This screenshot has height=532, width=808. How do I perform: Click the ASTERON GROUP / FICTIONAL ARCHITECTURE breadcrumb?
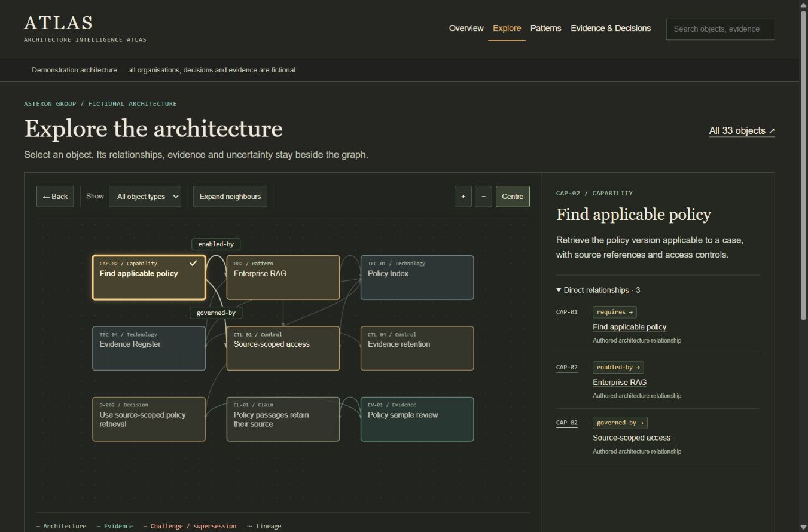(x=100, y=104)
